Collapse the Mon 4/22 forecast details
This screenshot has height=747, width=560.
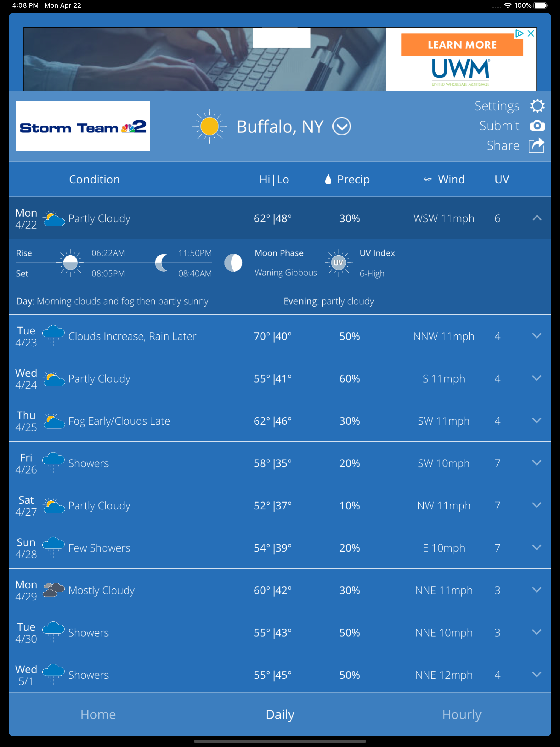pos(537,218)
